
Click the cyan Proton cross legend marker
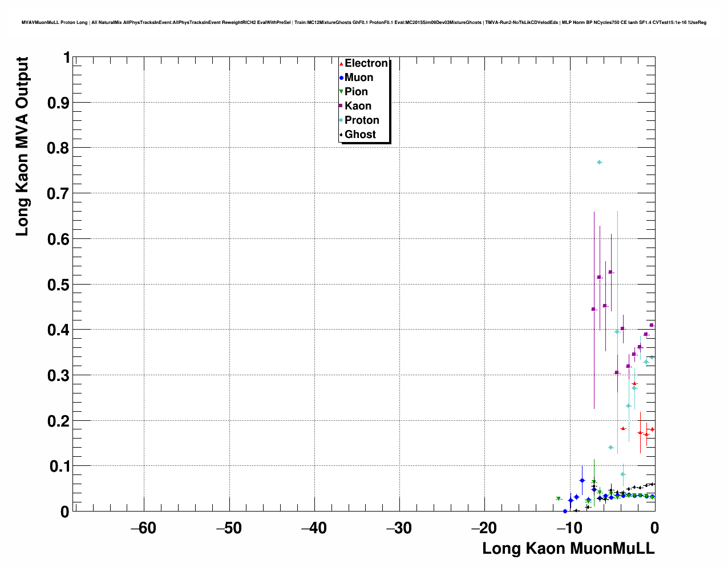[x=341, y=120]
